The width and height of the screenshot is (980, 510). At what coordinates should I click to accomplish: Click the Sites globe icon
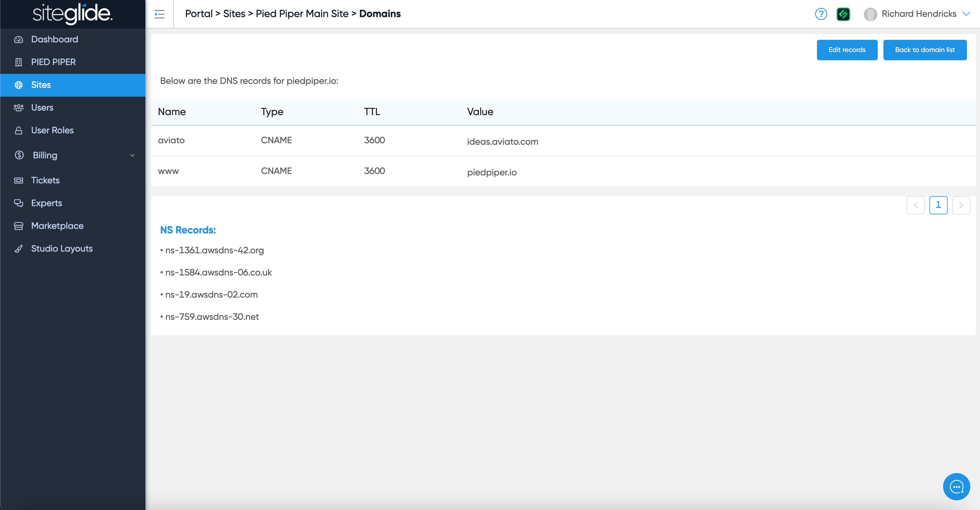click(19, 85)
